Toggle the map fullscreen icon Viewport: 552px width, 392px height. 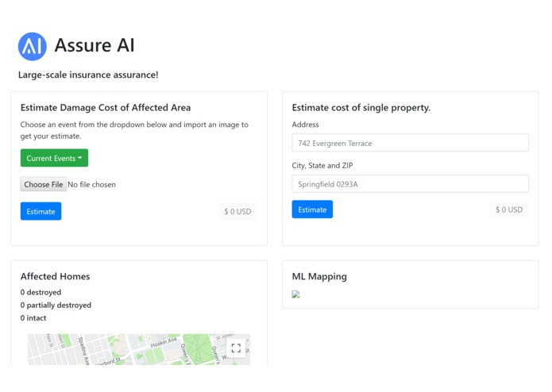236,348
